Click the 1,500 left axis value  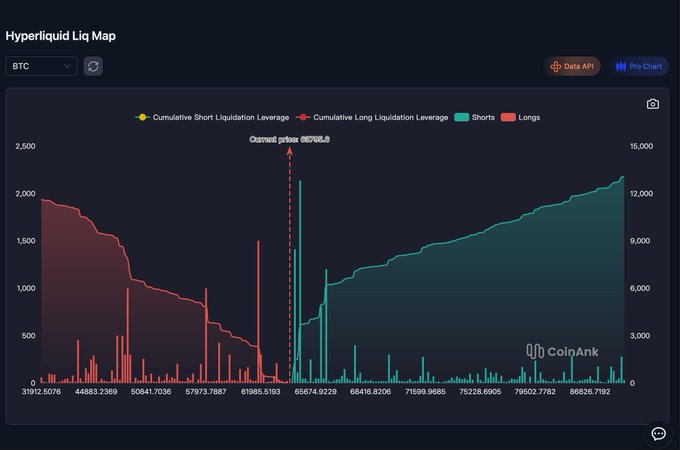coord(26,241)
